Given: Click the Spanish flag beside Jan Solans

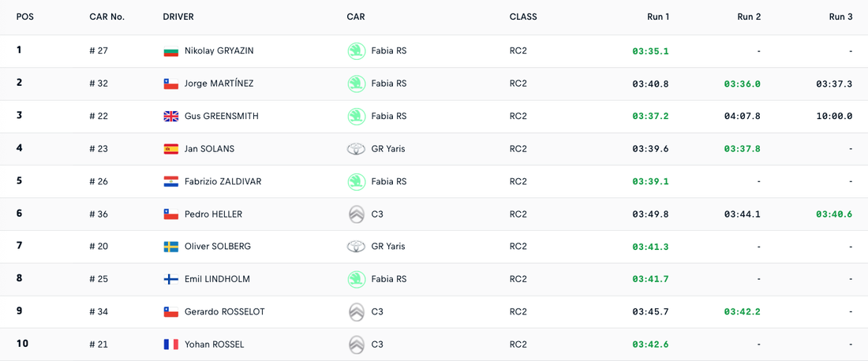Looking at the screenshot, I should point(170,149).
